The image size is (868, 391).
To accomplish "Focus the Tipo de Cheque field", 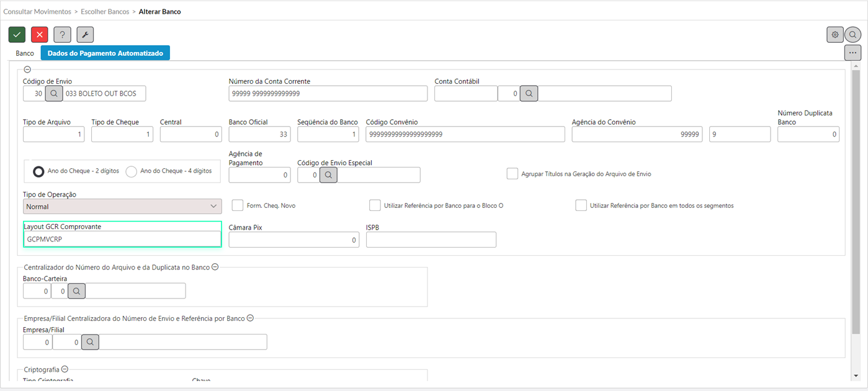I will pyautogui.click(x=122, y=134).
